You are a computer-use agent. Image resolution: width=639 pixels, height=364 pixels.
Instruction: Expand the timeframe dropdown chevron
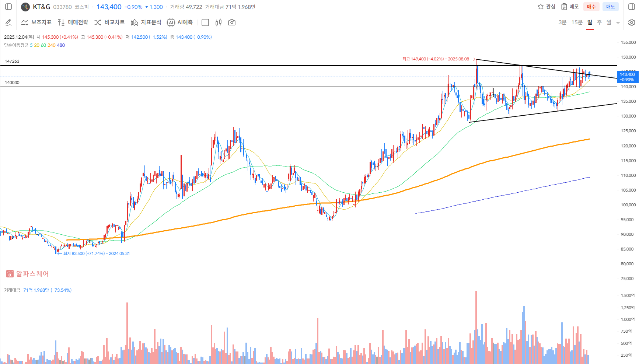point(618,22)
